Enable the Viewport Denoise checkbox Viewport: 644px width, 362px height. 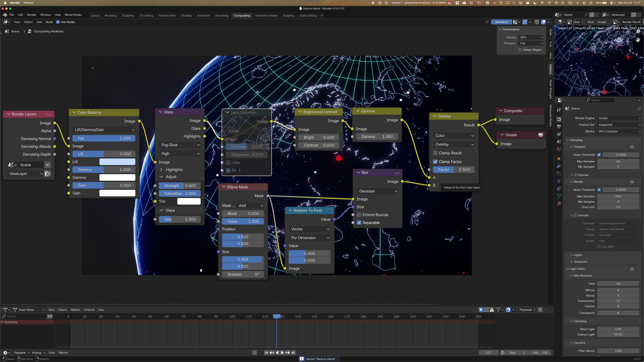point(575,175)
